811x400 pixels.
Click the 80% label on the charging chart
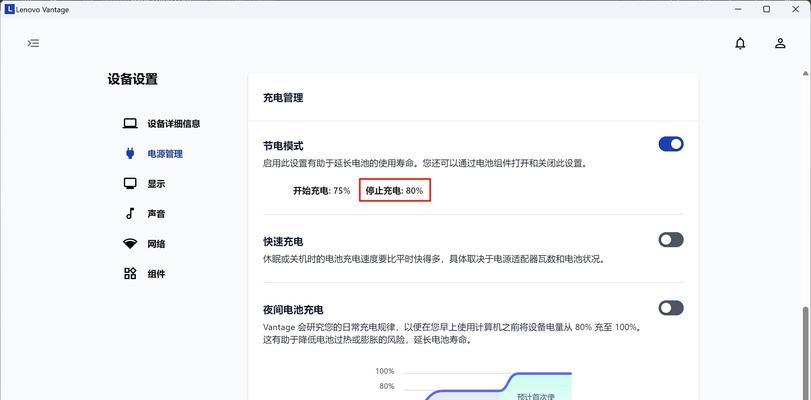pos(387,386)
